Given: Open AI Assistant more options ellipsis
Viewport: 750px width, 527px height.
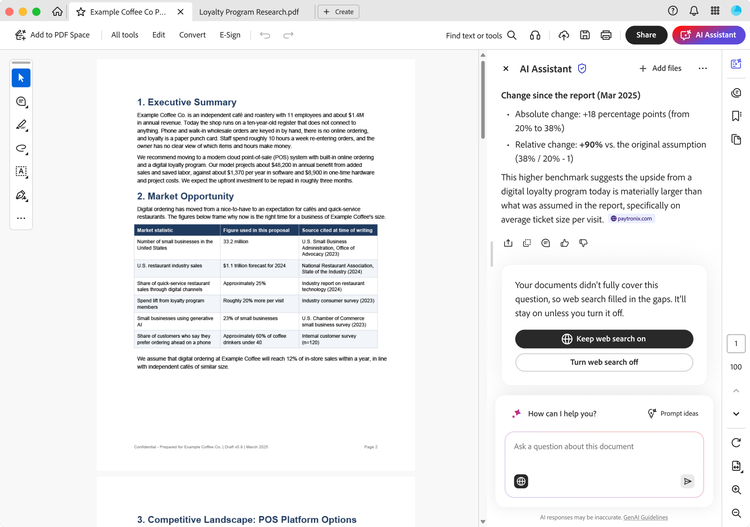Looking at the screenshot, I should click(x=702, y=68).
